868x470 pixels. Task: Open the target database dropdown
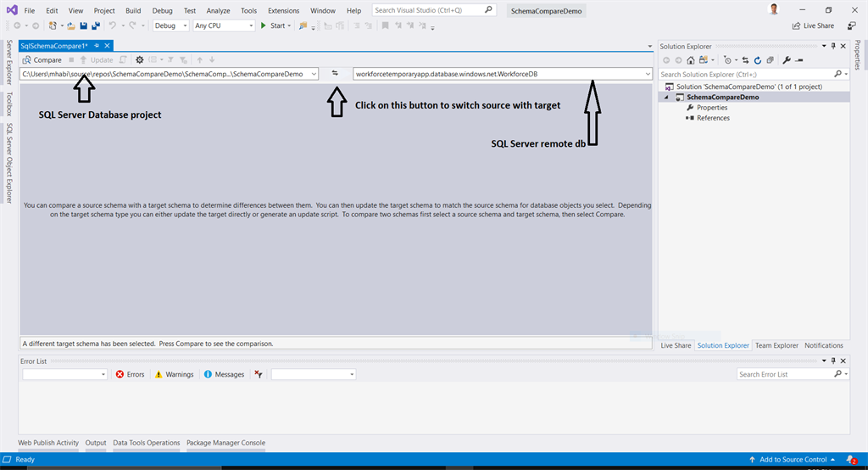648,74
